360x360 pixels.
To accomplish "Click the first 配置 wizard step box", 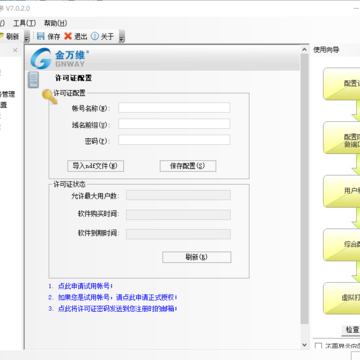I will coord(341,84).
